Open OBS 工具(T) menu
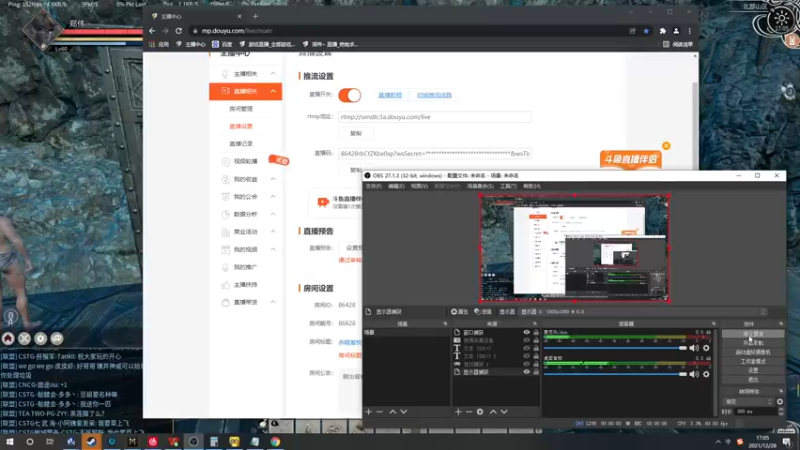This screenshot has width=800, height=450. pyautogui.click(x=508, y=186)
